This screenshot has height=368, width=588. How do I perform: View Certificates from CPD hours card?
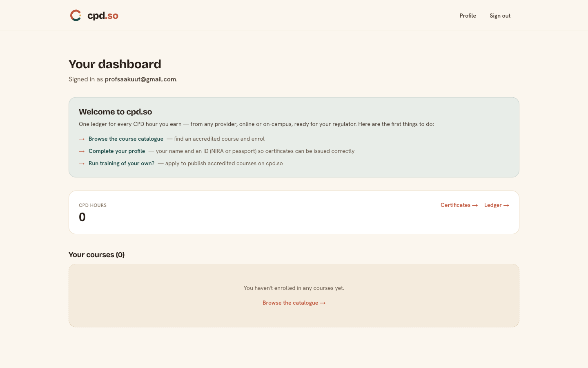[459, 205]
